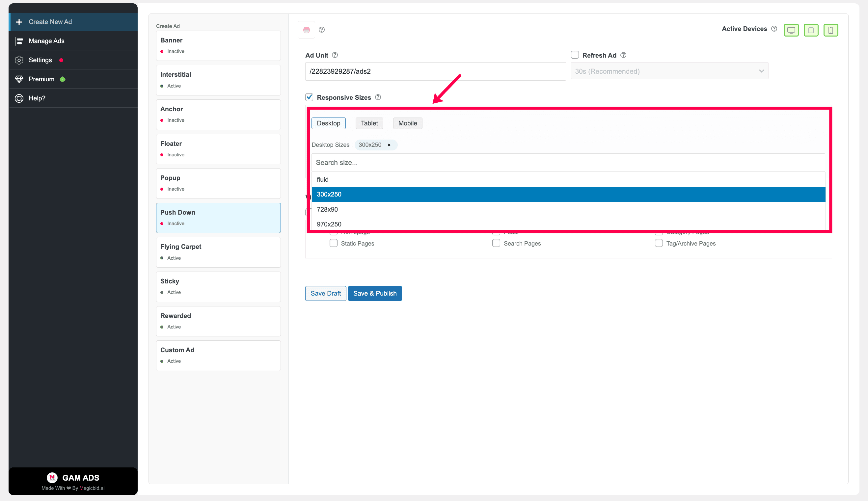Check the Tag/Archive Pages checkbox

pos(658,243)
